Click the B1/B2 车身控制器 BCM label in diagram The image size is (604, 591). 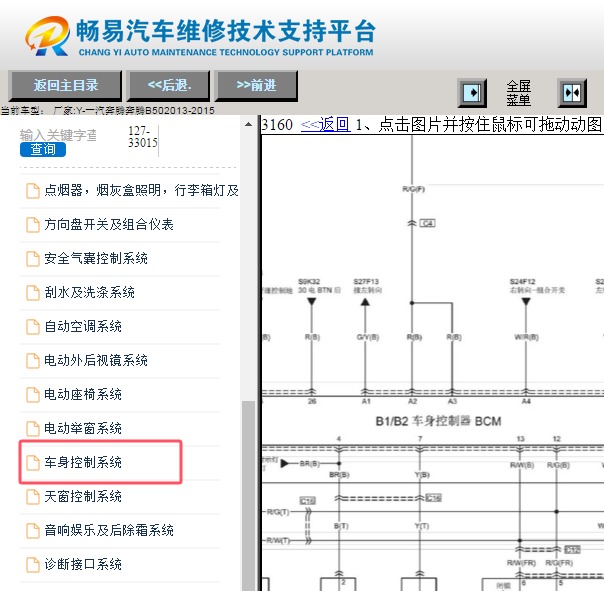[x=438, y=421]
